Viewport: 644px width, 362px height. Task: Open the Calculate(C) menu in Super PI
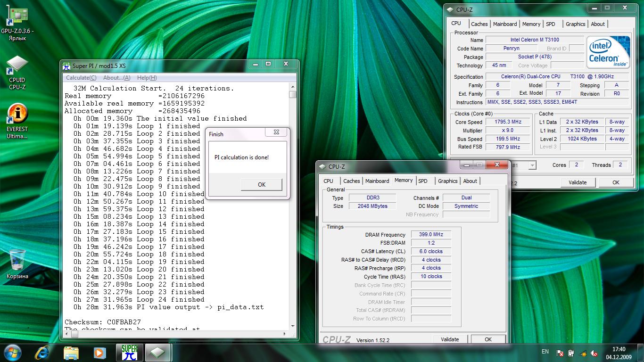point(81,78)
